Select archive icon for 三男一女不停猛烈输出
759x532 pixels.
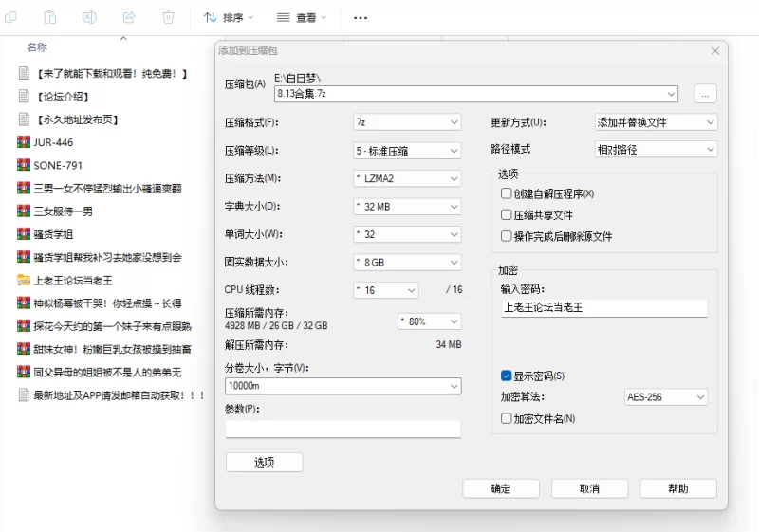(24, 188)
